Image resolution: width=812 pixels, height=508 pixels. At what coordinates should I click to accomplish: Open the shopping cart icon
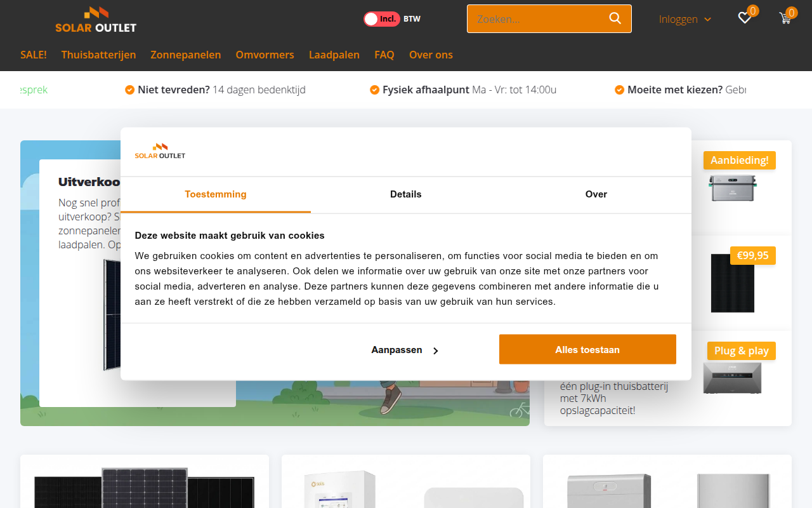[x=785, y=18]
